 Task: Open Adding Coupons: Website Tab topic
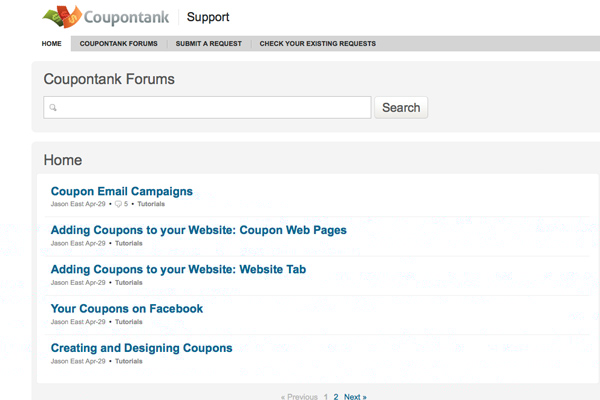178,269
